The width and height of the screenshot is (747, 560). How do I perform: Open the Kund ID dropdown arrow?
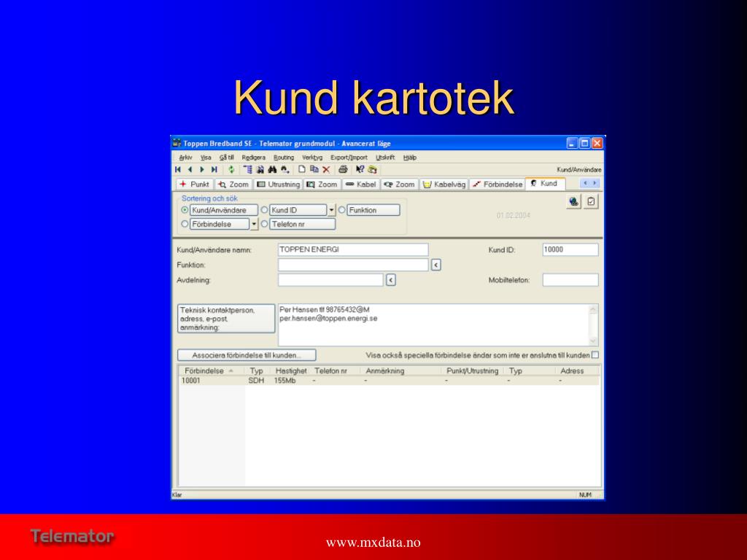pyautogui.click(x=332, y=210)
